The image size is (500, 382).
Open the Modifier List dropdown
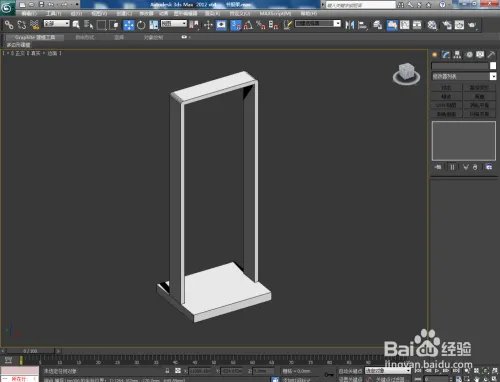(464, 76)
